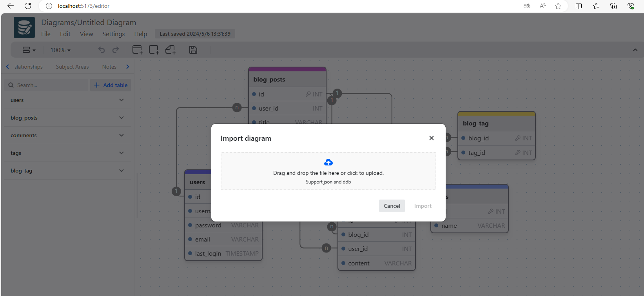This screenshot has height=296, width=644.
Task: Go back with the browser back arrow
Action: coord(11,6)
